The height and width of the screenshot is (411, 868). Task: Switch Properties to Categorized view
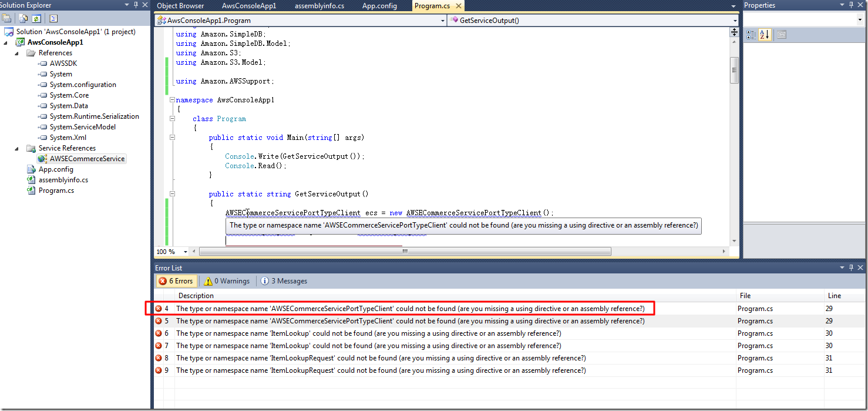click(751, 35)
